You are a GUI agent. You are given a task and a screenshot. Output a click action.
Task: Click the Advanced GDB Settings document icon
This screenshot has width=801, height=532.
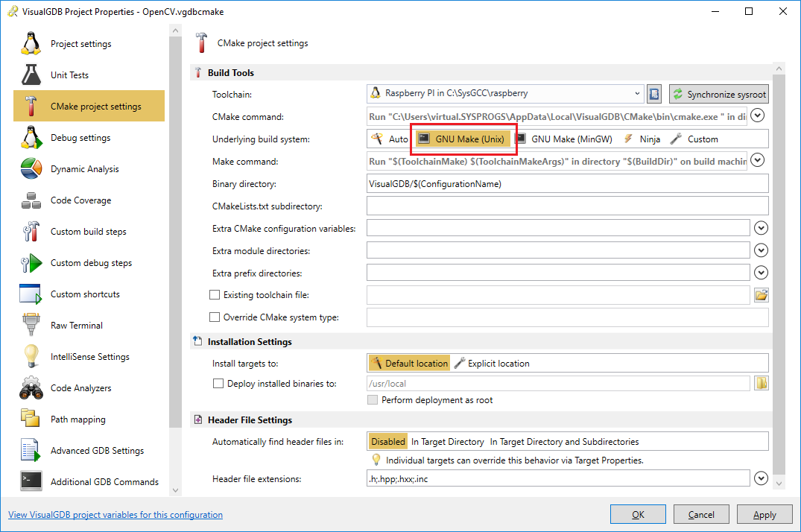(x=30, y=450)
